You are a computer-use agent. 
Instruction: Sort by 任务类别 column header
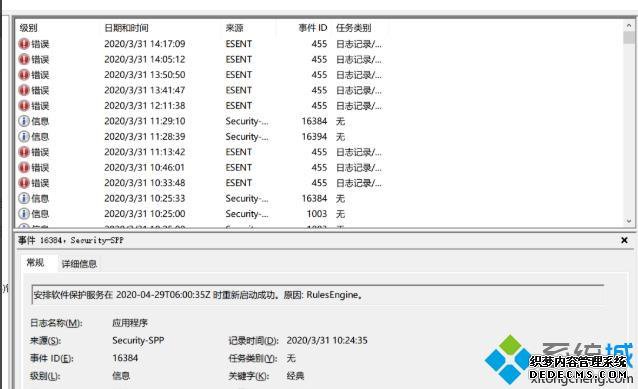[353, 28]
